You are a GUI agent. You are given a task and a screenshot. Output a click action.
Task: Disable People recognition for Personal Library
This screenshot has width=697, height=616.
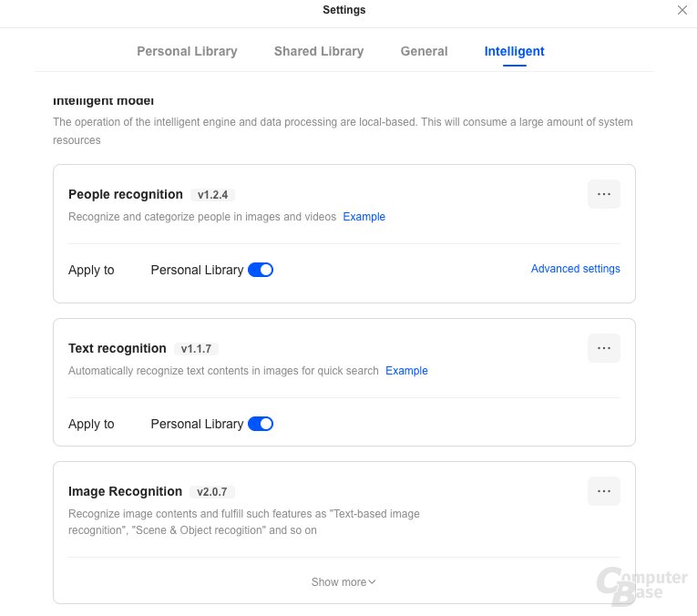[x=261, y=270]
